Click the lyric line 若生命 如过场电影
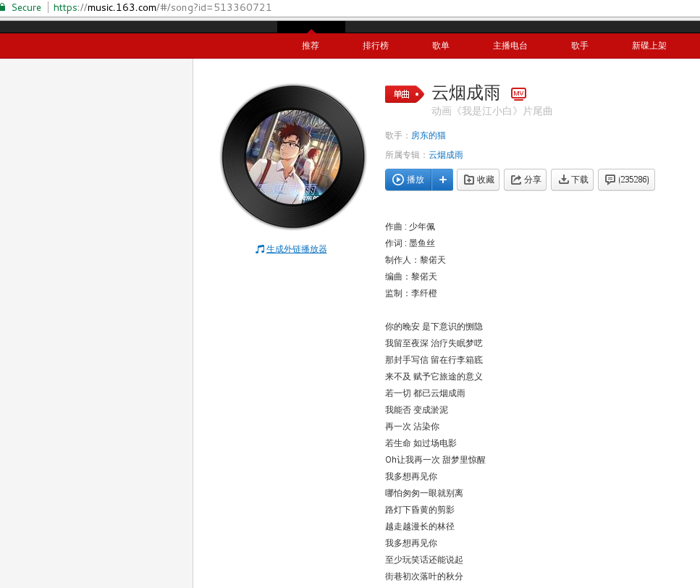 421,443
